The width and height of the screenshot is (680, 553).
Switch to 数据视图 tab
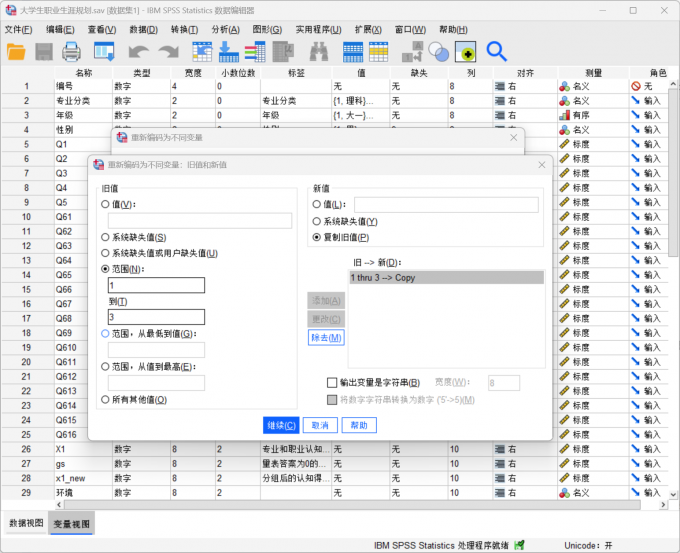pyautogui.click(x=26, y=523)
